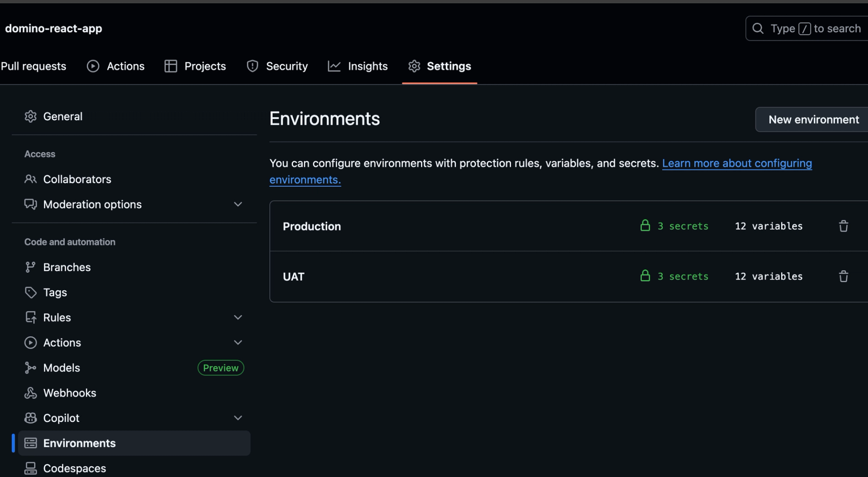
Task: Click the Security shield icon
Action: click(252, 66)
